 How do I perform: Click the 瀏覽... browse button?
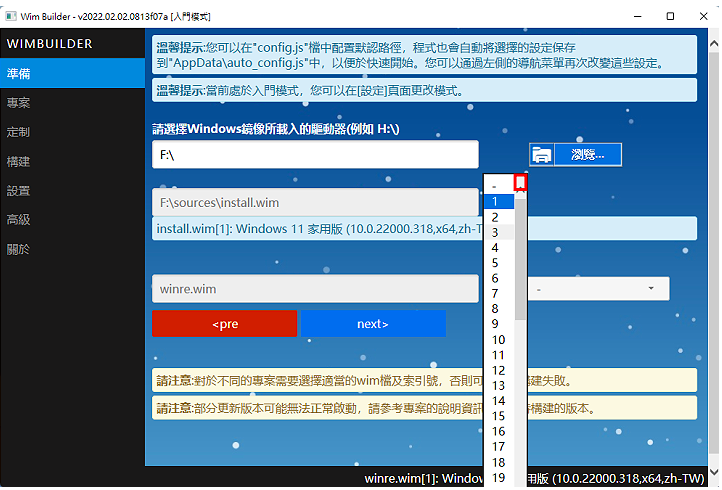(x=588, y=155)
